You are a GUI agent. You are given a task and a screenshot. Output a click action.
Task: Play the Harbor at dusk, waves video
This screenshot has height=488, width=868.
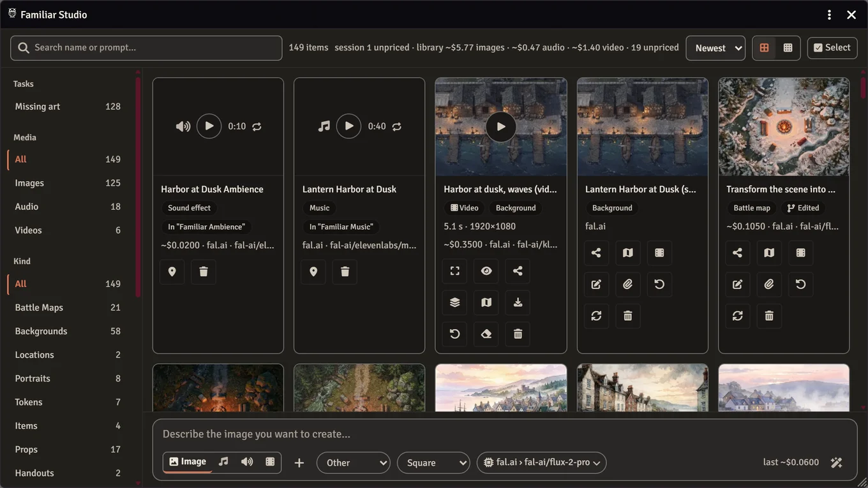click(x=501, y=126)
